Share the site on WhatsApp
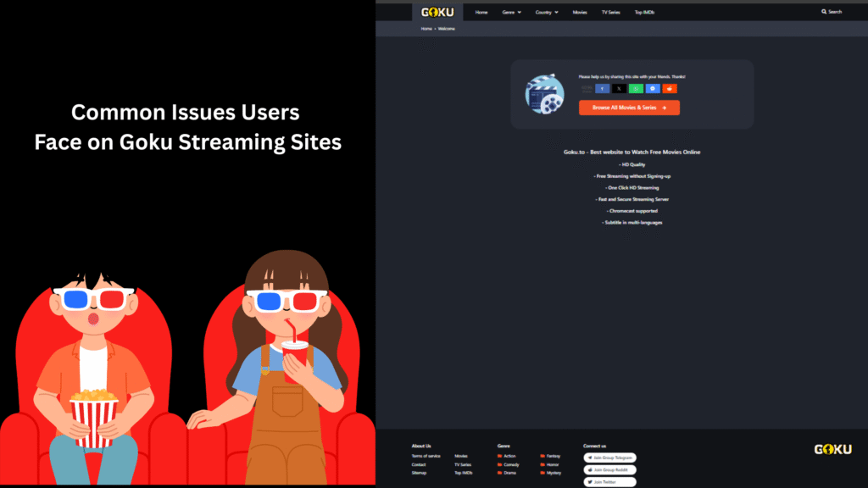Viewport: 868px width, 488px height. 636,88
